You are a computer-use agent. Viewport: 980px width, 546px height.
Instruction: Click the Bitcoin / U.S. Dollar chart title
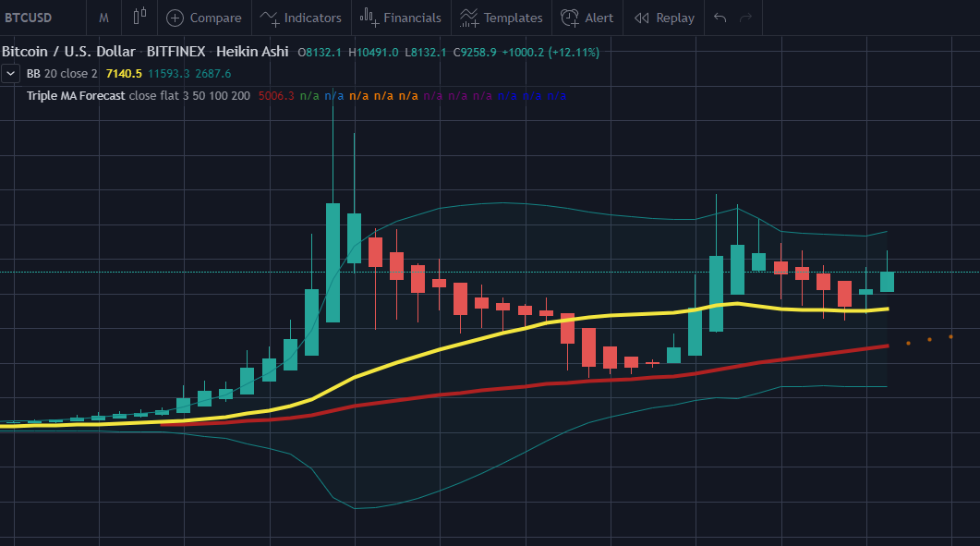click(x=68, y=52)
